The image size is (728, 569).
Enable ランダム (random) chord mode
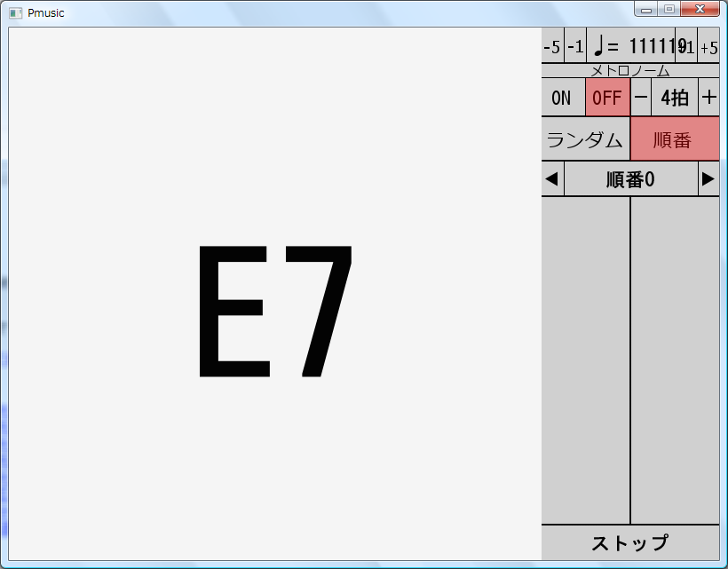tap(585, 138)
